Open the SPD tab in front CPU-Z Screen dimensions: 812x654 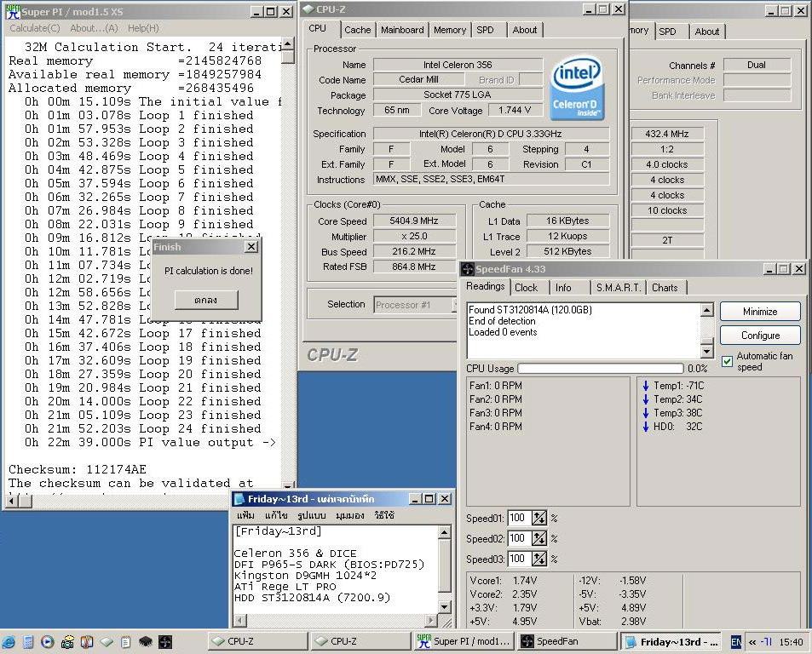coord(485,30)
